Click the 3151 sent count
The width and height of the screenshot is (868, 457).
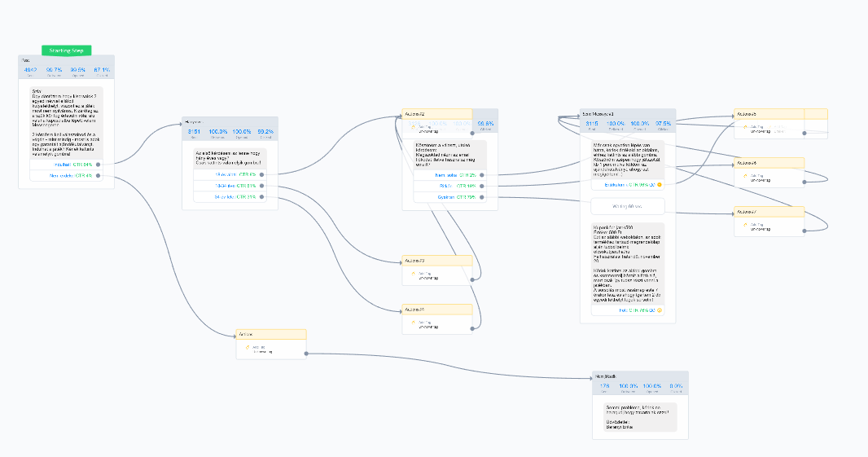tap(194, 133)
